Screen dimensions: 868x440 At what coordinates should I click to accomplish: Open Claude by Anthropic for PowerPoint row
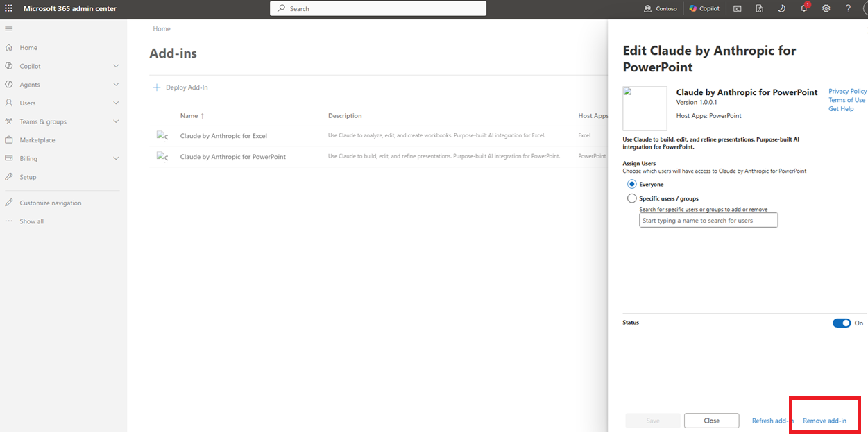pos(233,156)
